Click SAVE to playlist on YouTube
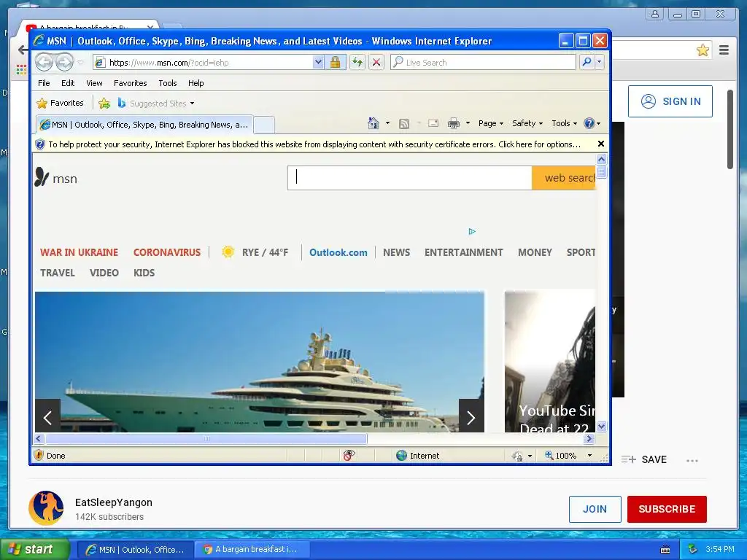The width and height of the screenshot is (747, 560). click(x=644, y=459)
